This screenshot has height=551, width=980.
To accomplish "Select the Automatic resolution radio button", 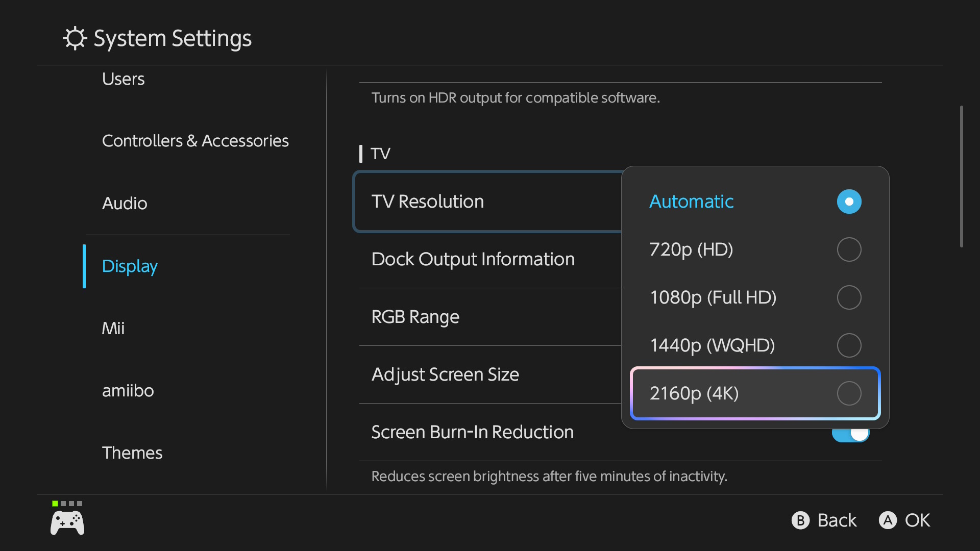I will point(849,202).
